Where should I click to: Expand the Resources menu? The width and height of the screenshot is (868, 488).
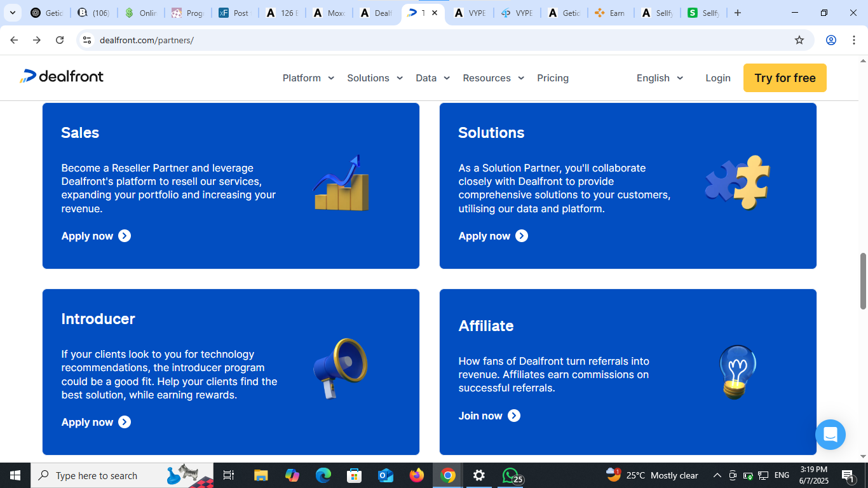point(494,78)
